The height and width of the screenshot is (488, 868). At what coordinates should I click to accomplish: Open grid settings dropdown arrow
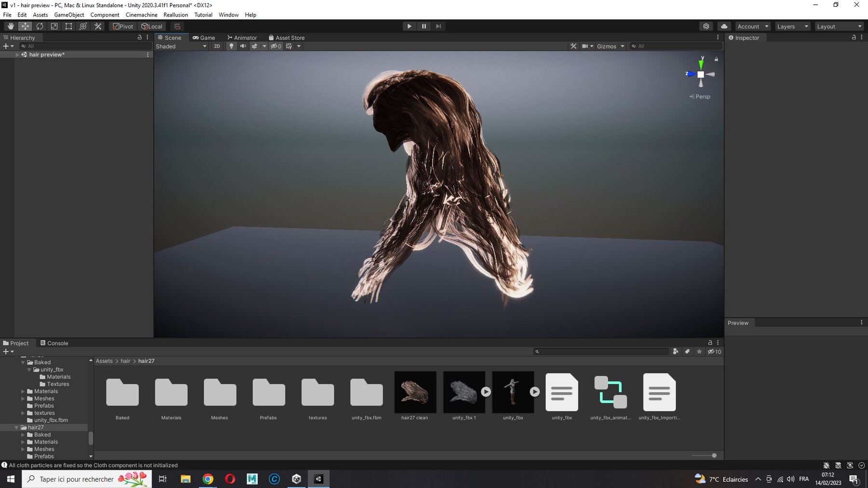click(x=299, y=46)
